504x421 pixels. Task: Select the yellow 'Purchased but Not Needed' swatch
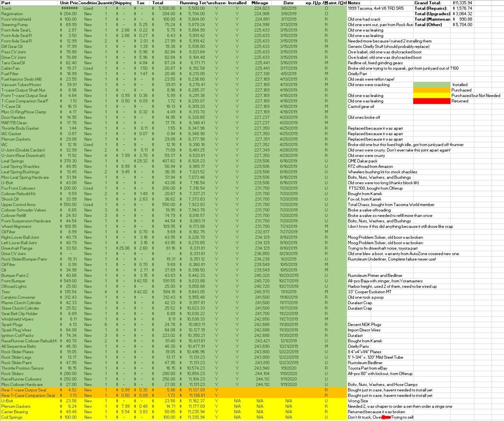pyautogui.click(x=432, y=96)
